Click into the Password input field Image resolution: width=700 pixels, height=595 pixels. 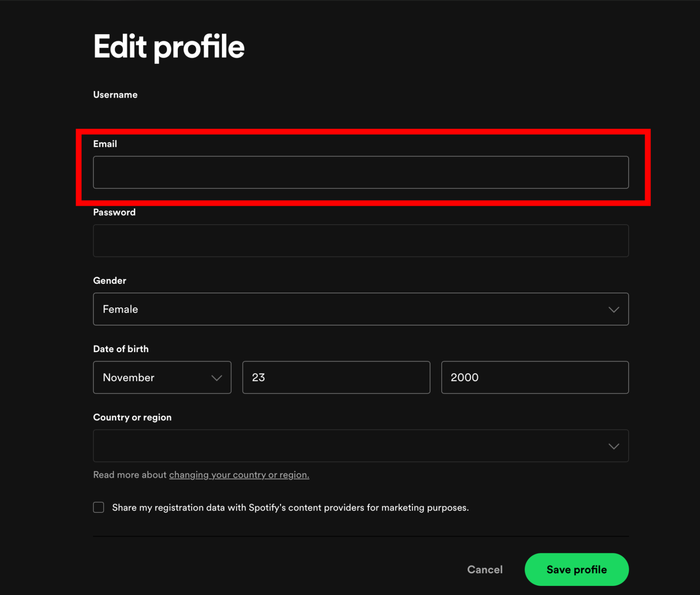[361, 241]
